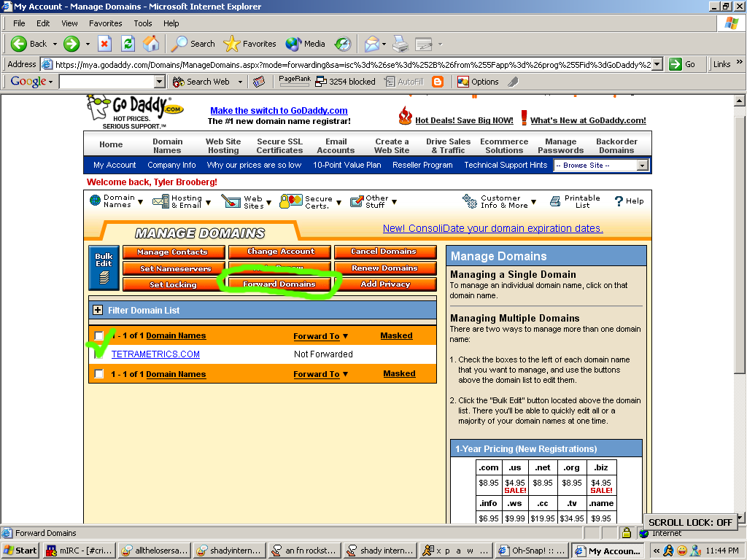The image size is (747, 560).
Task: Open Google toolbar Options
Action: (478, 82)
